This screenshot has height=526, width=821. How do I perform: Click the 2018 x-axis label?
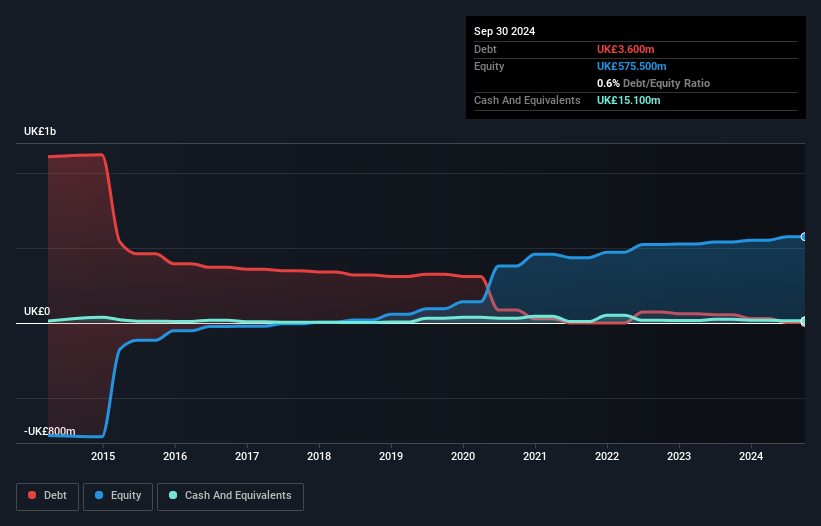click(319, 456)
